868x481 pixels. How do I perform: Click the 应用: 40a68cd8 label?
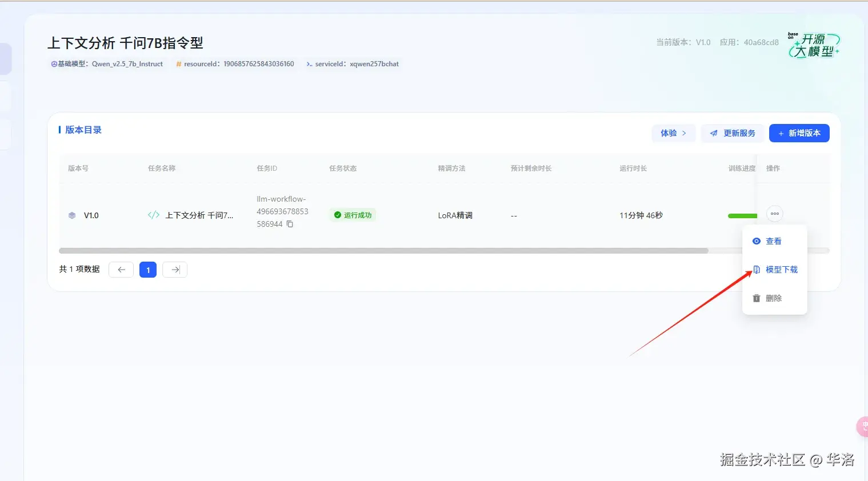(749, 42)
